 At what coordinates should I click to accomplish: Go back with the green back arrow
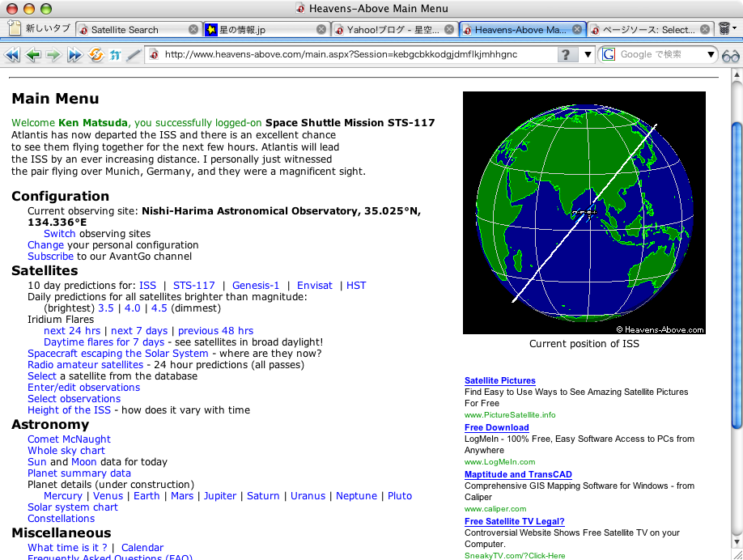click(x=33, y=55)
